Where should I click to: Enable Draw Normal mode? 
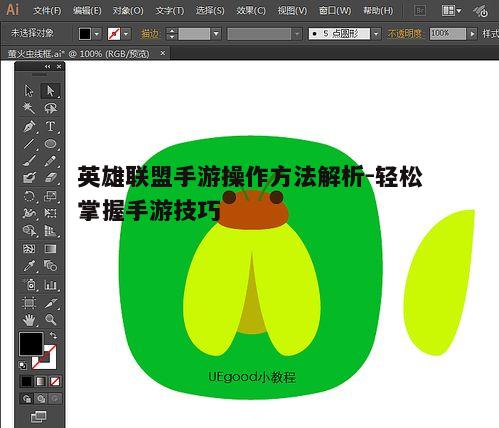(x=26, y=398)
